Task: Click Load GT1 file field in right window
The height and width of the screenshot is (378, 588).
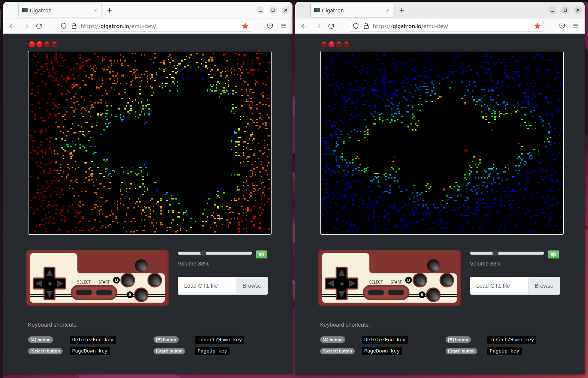Action: point(499,286)
